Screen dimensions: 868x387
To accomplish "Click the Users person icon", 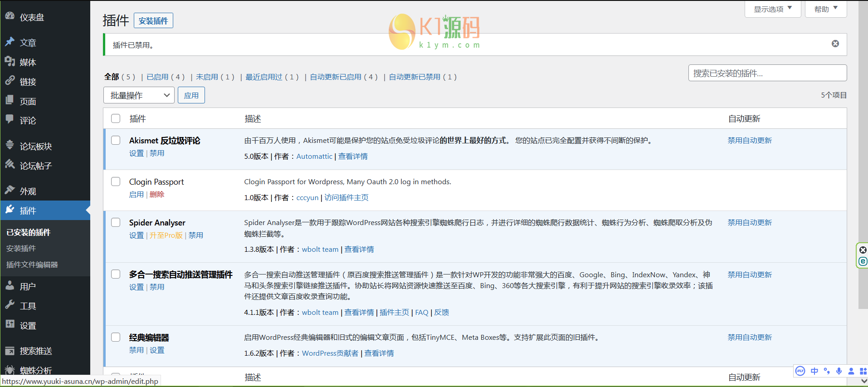I will click(x=10, y=285).
